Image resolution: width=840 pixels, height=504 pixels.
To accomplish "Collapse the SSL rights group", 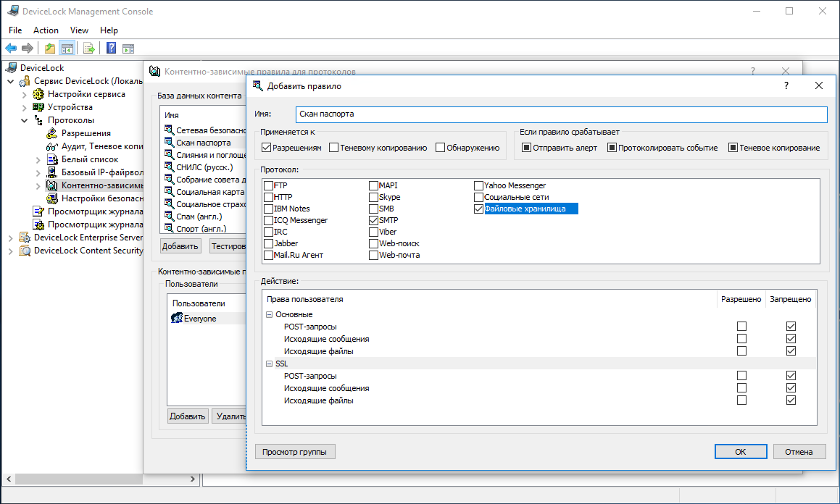I will pyautogui.click(x=270, y=364).
